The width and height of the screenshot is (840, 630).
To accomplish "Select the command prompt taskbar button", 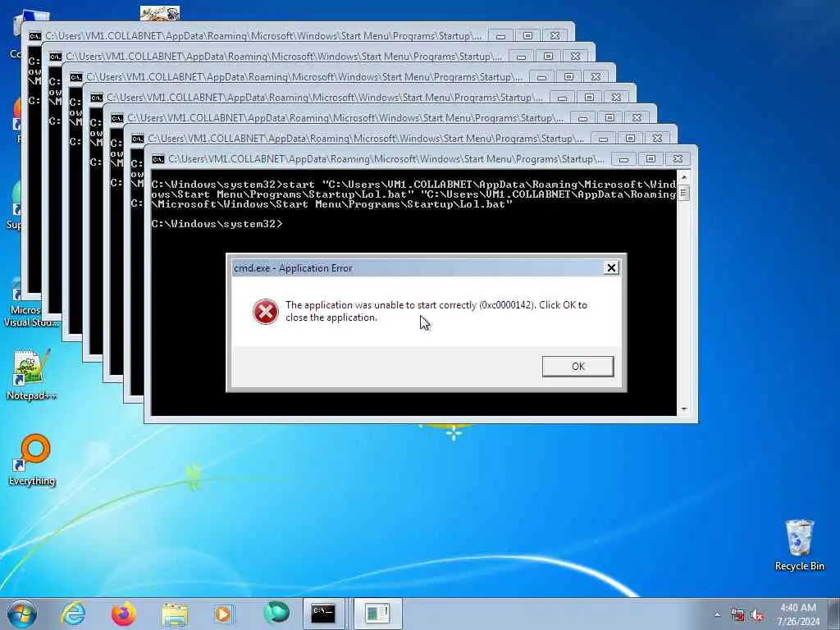I will pyautogui.click(x=324, y=613).
